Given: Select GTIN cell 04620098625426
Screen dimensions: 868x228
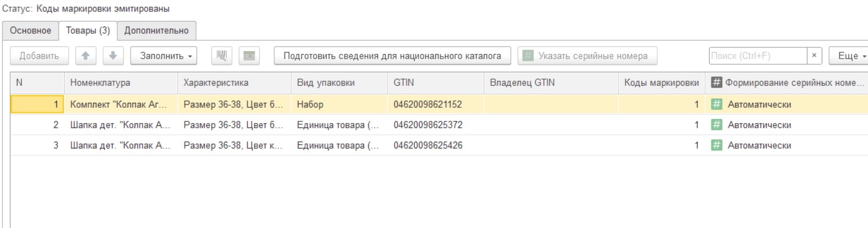Looking at the screenshot, I should pyautogui.click(x=429, y=145).
